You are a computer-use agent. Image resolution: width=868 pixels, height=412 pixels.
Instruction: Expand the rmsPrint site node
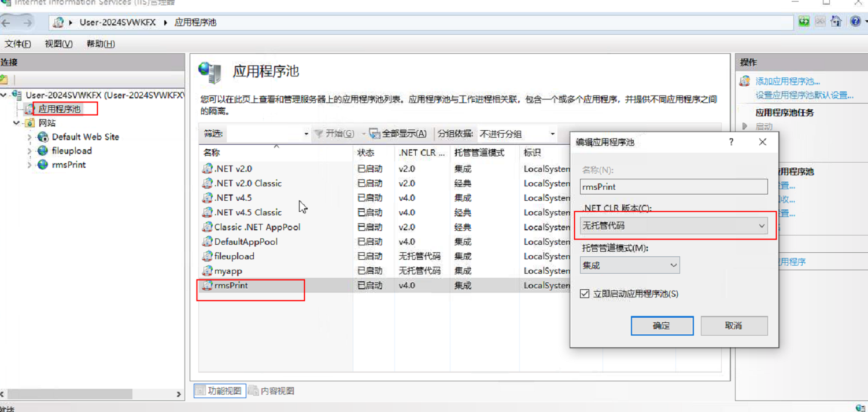pyautogui.click(x=29, y=165)
